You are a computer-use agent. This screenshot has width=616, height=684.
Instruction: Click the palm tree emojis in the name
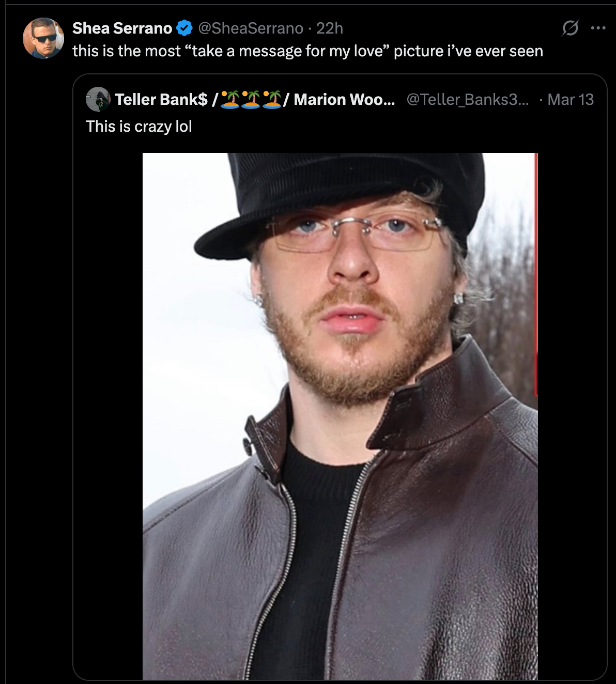[x=250, y=99]
